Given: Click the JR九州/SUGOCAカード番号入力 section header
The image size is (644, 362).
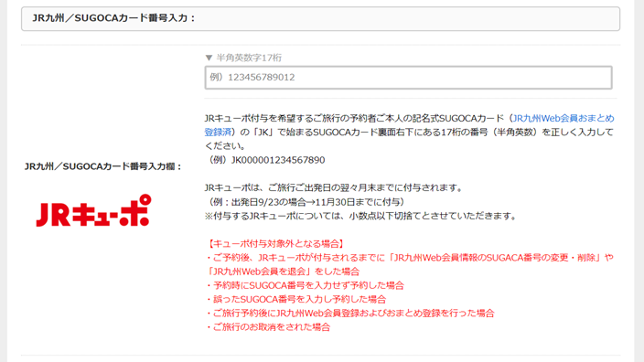Looking at the screenshot, I should click(320, 18).
